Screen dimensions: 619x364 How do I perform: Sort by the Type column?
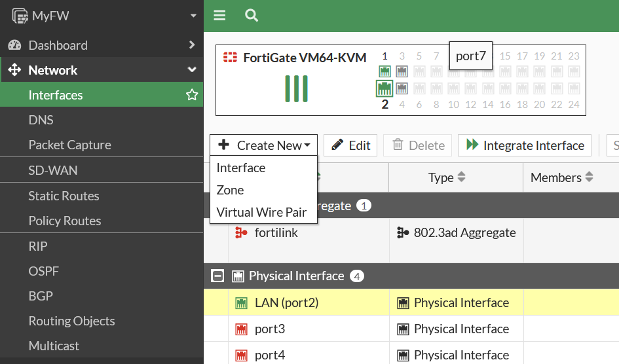tap(447, 177)
